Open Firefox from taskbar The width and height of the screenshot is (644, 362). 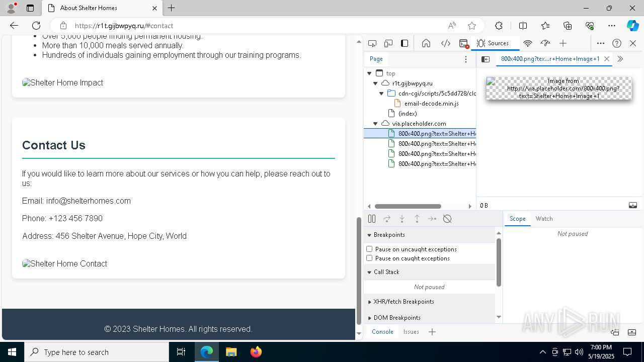point(256,352)
